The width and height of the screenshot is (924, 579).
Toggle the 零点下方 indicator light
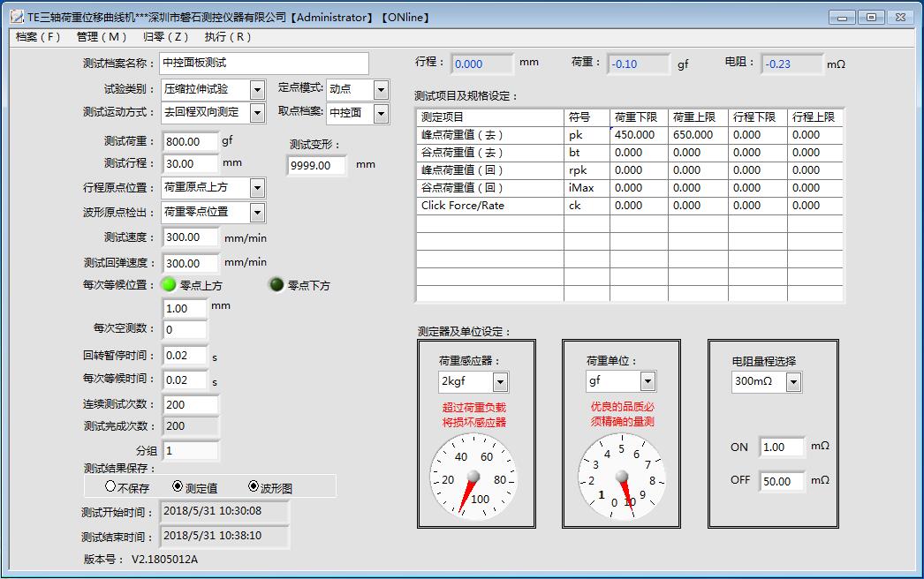point(276,283)
